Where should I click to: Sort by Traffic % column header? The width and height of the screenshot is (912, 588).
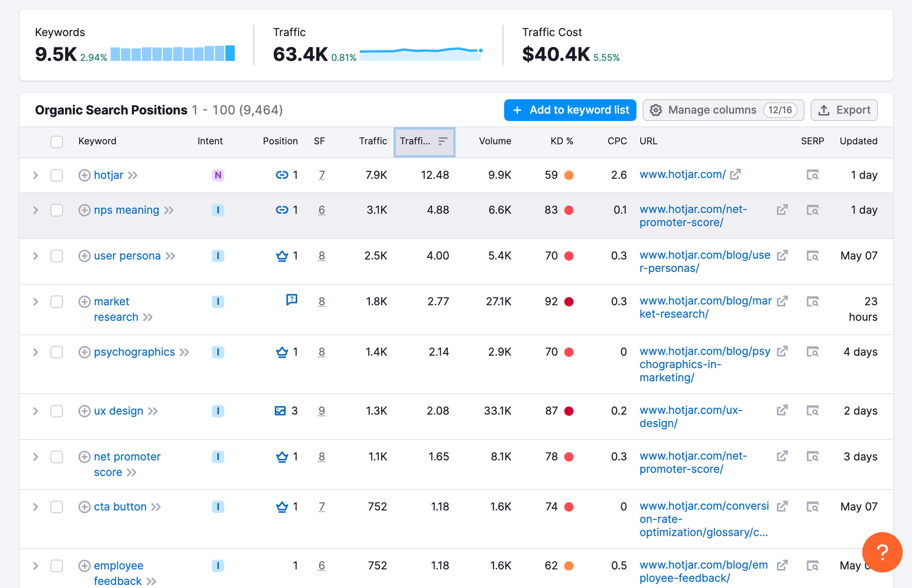pos(424,141)
